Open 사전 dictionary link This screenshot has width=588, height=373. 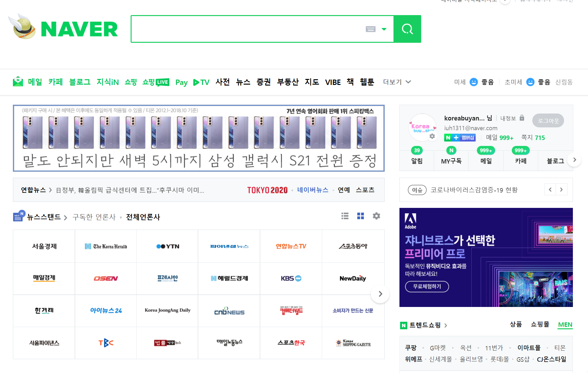[223, 82]
